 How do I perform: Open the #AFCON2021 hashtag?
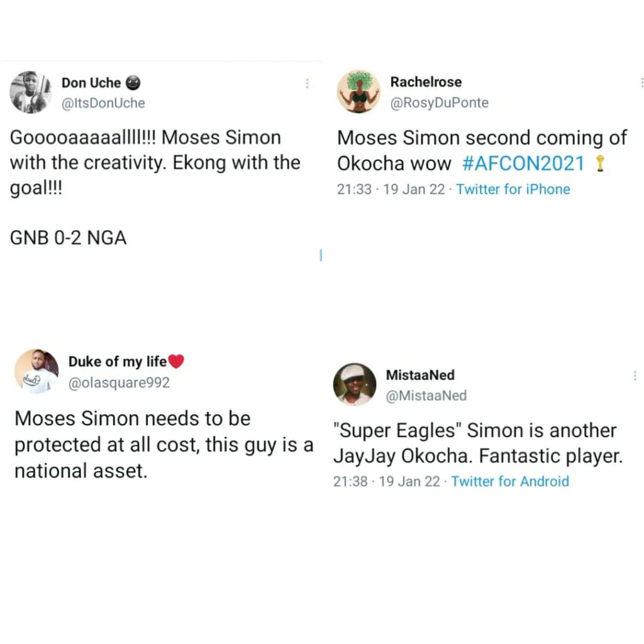pos(523,164)
